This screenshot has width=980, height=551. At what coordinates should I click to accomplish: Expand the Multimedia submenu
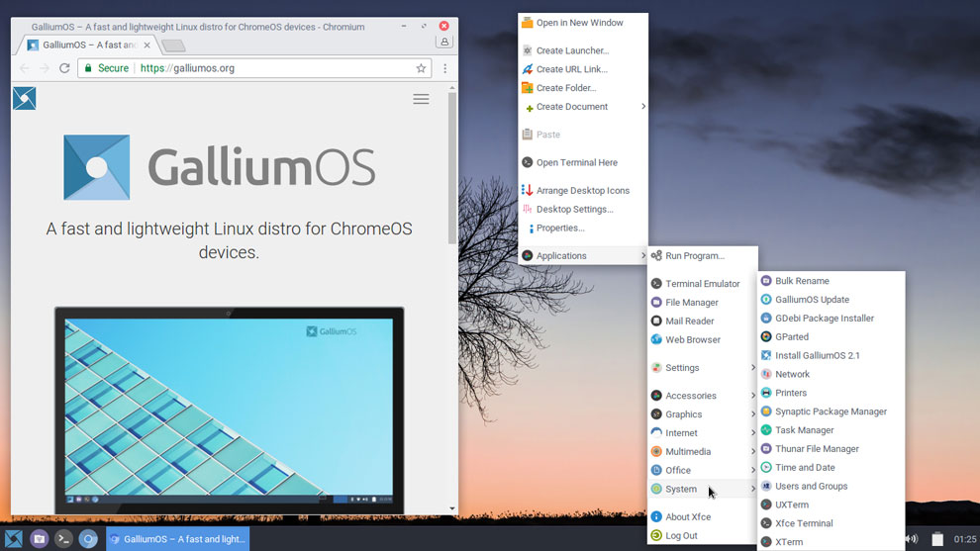703,451
